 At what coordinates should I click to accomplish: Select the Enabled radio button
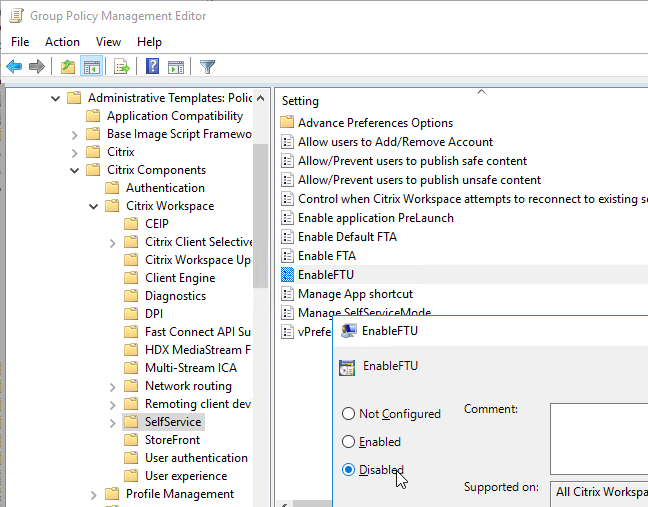click(x=348, y=441)
